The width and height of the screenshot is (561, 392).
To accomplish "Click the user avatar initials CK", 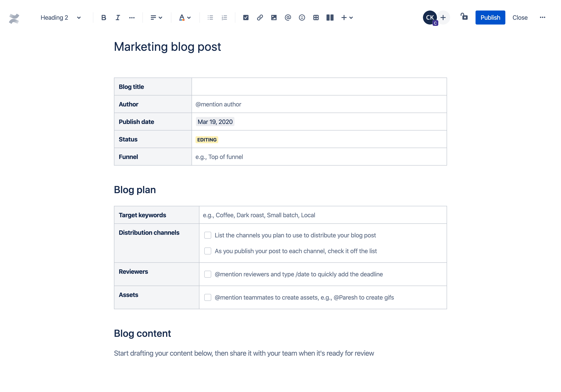I will 430,18.
